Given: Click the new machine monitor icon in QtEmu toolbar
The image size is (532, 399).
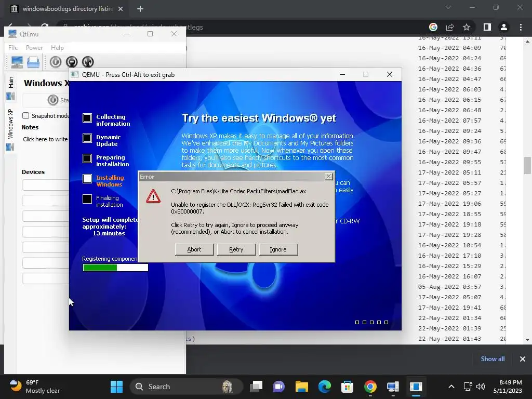Looking at the screenshot, I should point(17,62).
